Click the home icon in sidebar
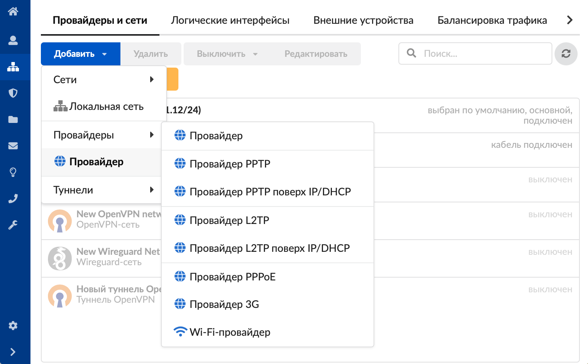Viewport: 588px width, 364px height. [x=13, y=12]
